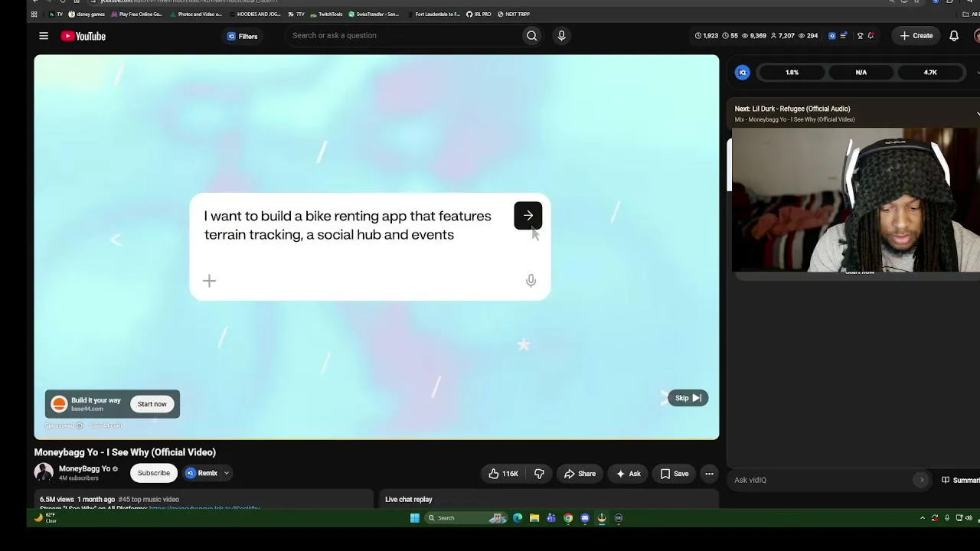Viewport: 980px width, 551px height.
Task: Send the Ask vidIQ query arrow
Action: pos(922,480)
